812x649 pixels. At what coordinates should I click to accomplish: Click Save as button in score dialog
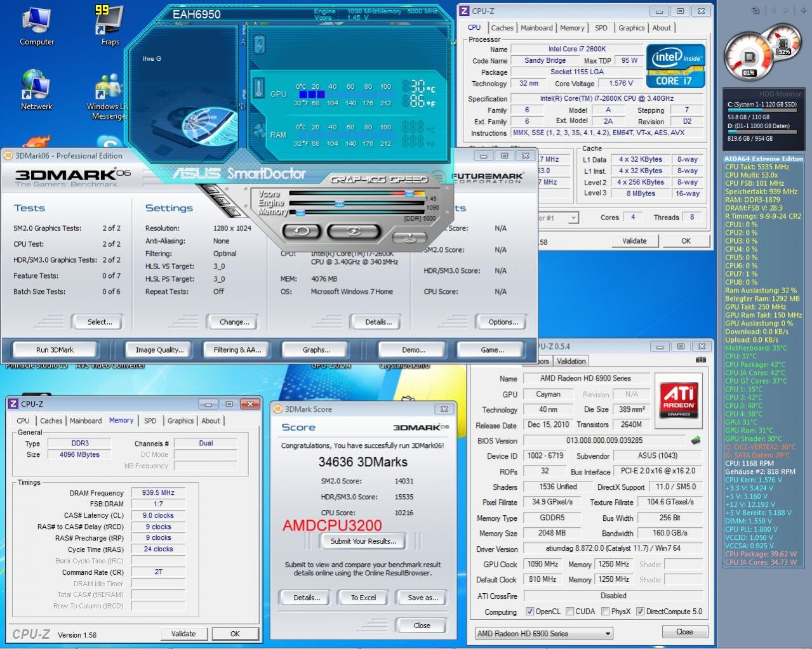tap(423, 598)
